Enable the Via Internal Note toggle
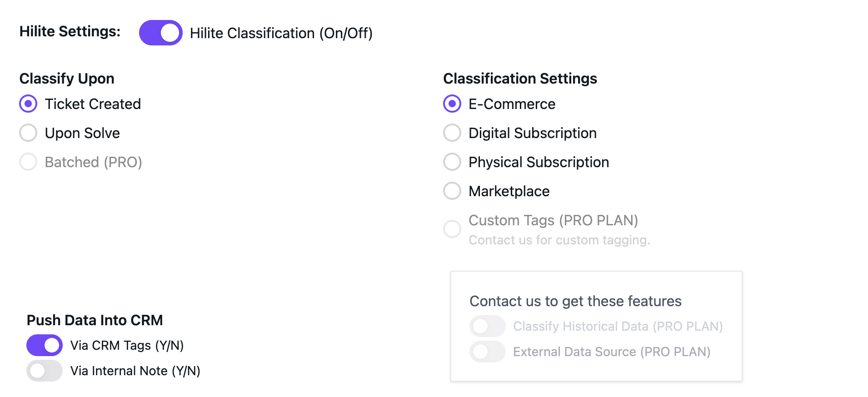 tap(45, 371)
